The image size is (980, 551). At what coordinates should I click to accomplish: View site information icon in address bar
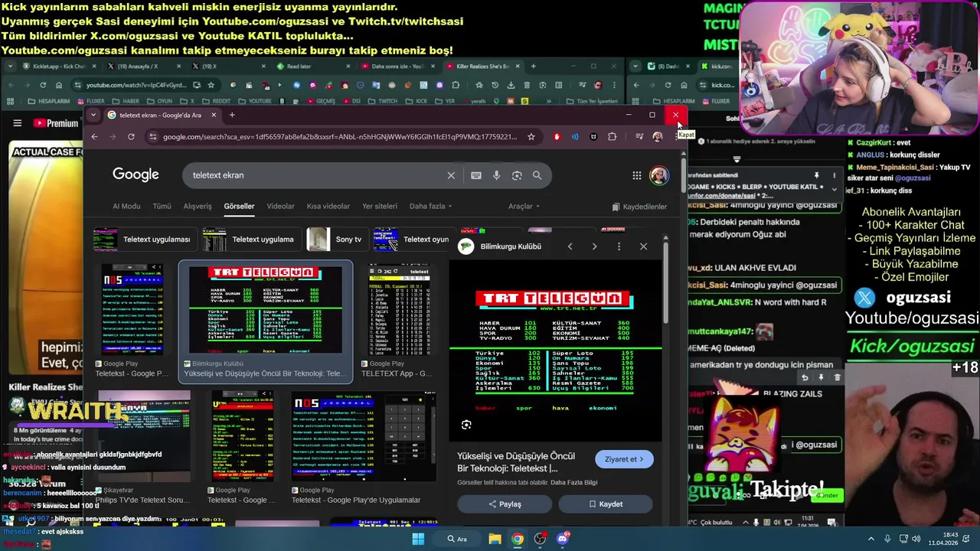pos(153,137)
